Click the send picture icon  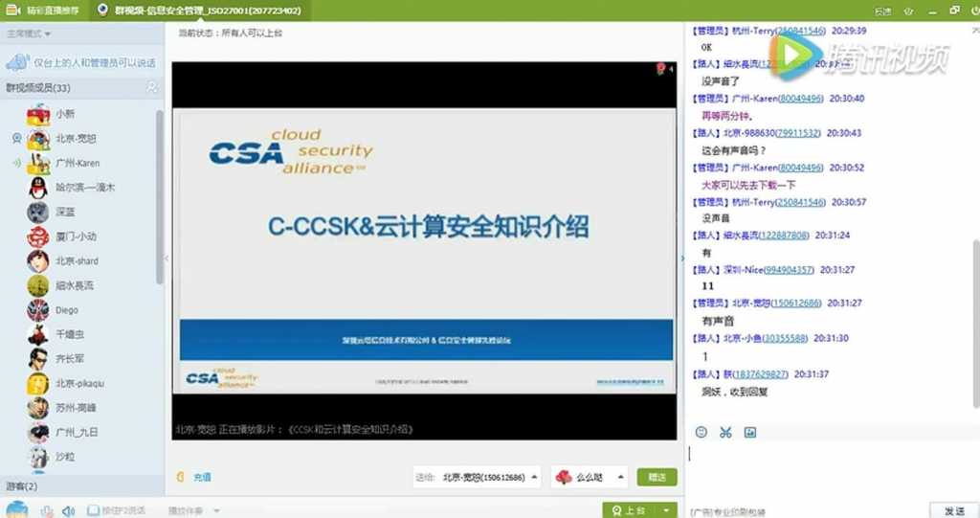pyautogui.click(x=750, y=432)
